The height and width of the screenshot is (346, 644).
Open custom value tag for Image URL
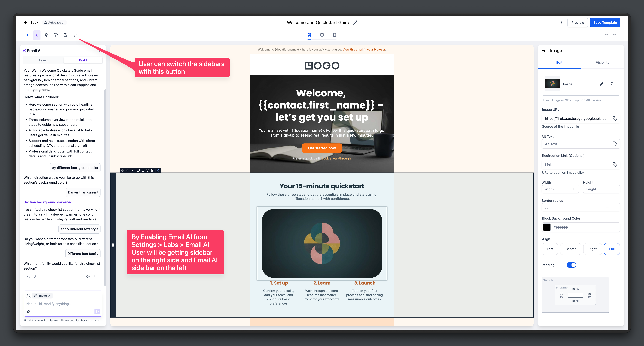point(615,119)
